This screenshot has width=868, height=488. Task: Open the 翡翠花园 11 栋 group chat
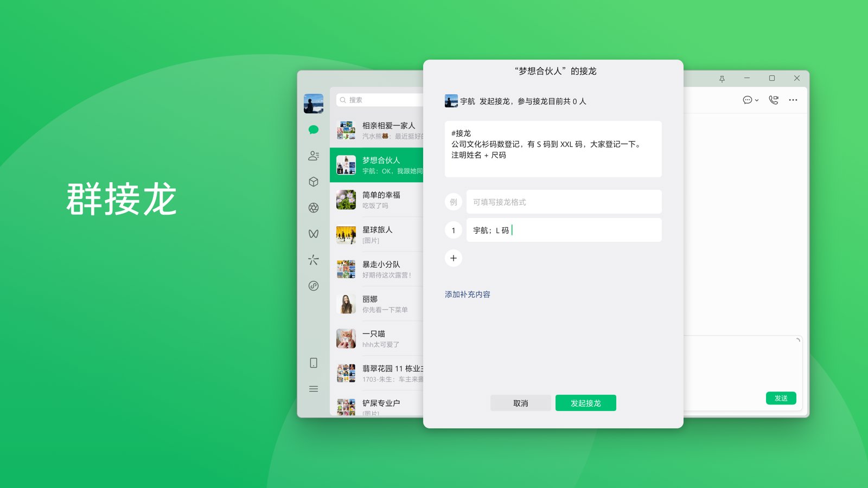(376, 373)
